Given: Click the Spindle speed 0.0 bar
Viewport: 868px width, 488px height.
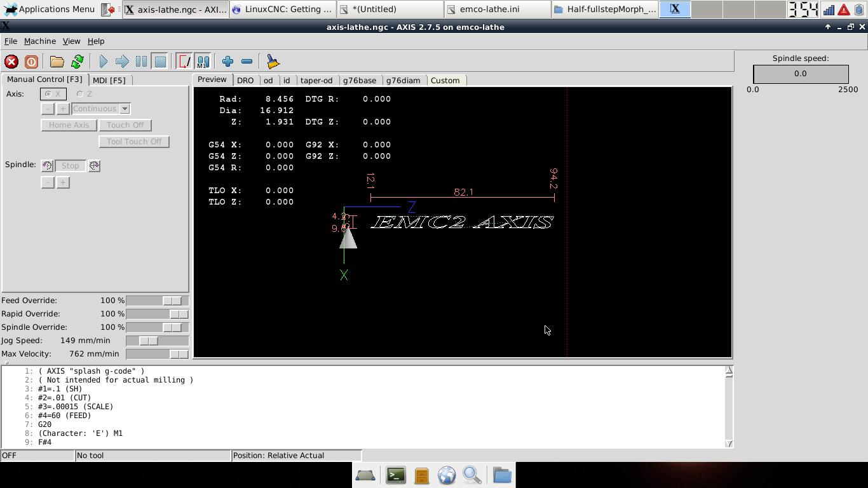Looking at the screenshot, I should [800, 74].
